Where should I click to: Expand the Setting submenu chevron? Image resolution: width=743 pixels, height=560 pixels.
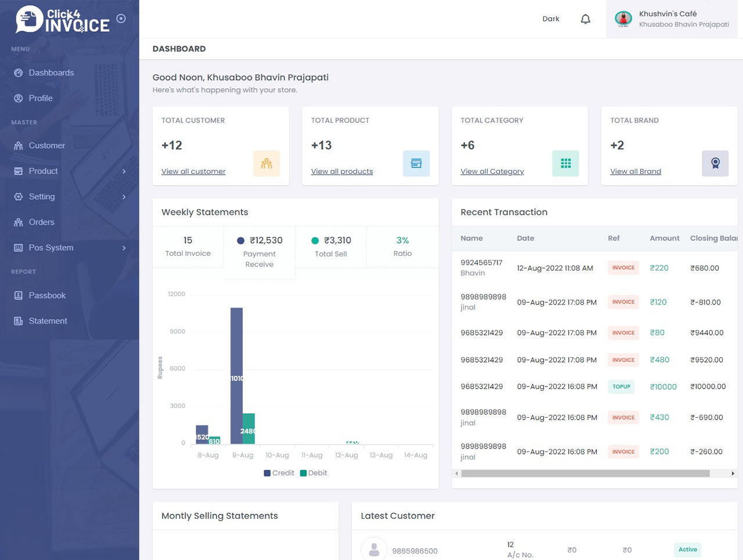(124, 197)
